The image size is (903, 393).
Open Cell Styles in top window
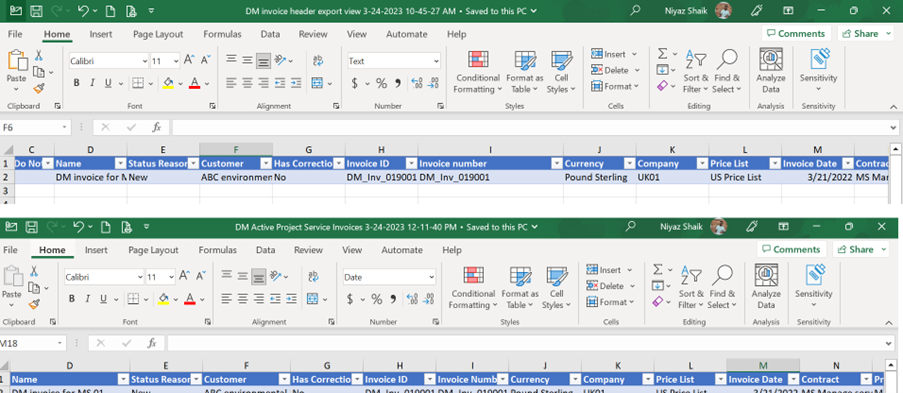[561, 72]
